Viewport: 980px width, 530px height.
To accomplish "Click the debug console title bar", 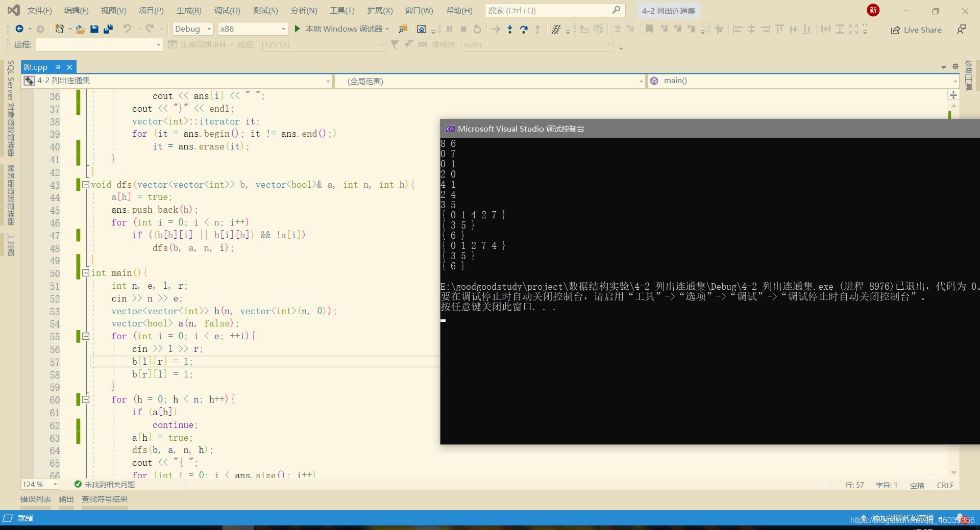I will (x=709, y=129).
